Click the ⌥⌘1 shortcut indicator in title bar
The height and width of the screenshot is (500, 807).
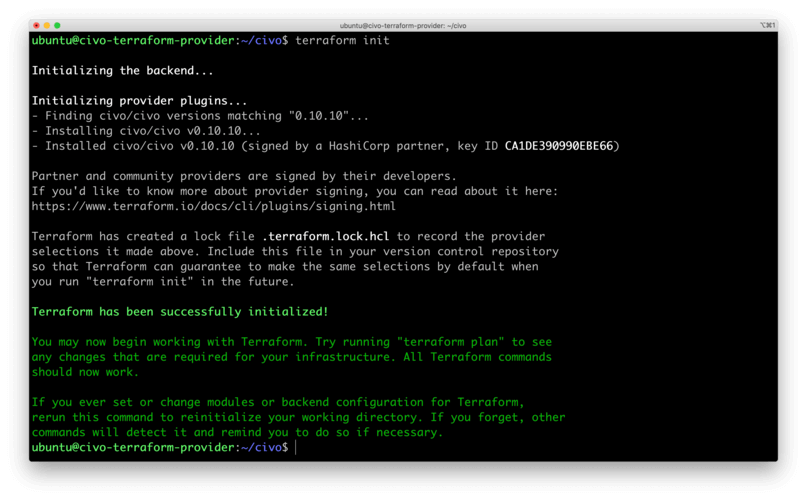[767, 25]
